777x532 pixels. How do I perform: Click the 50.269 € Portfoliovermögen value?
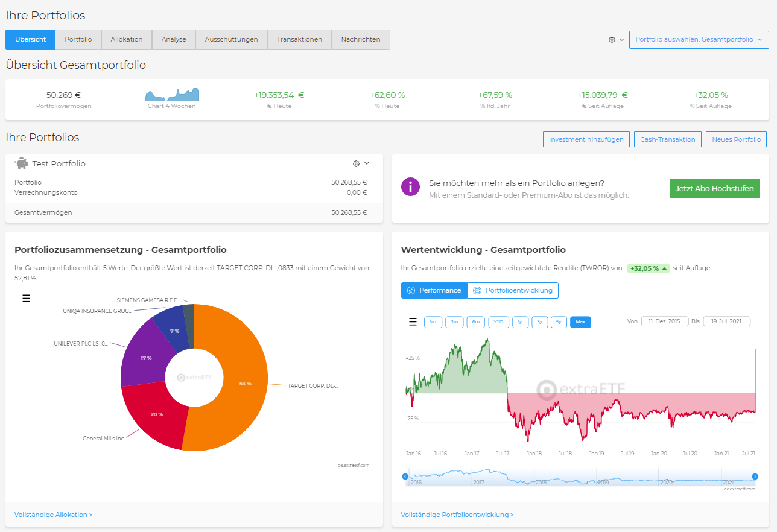(63, 95)
